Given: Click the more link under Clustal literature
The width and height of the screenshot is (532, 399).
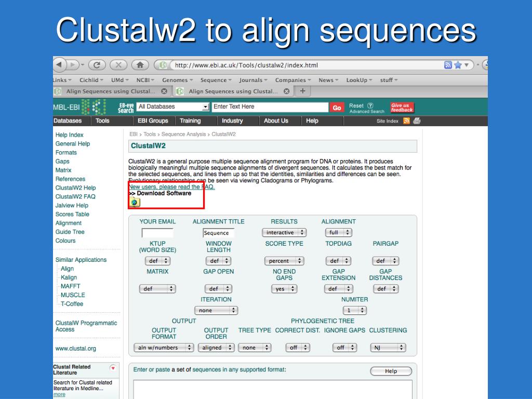Looking at the screenshot, I should pos(59,394).
